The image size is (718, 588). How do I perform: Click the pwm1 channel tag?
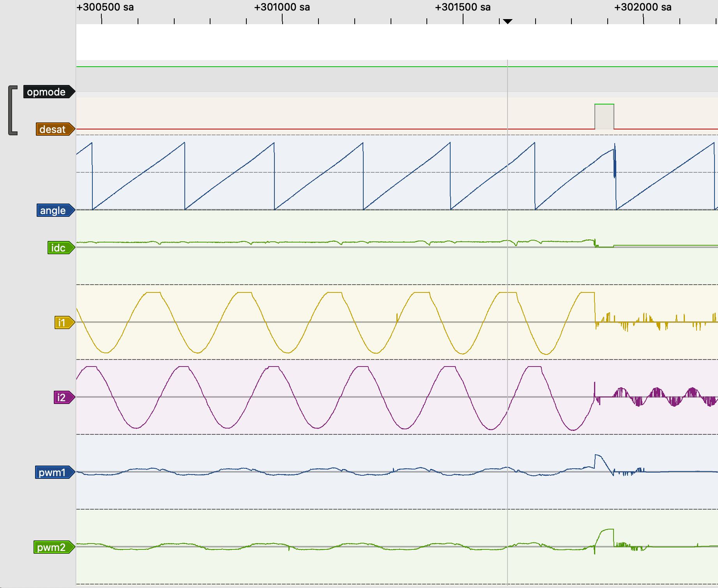[x=53, y=472]
